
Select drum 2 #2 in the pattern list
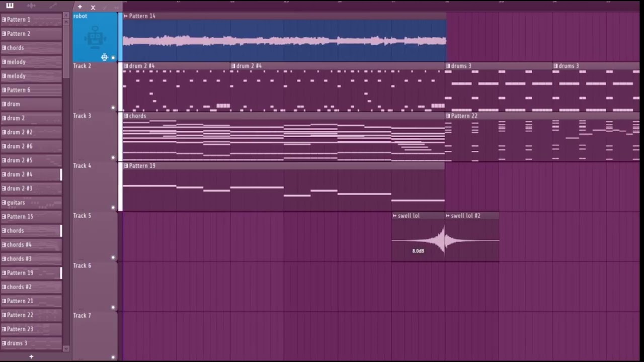click(x=31, y=132)
